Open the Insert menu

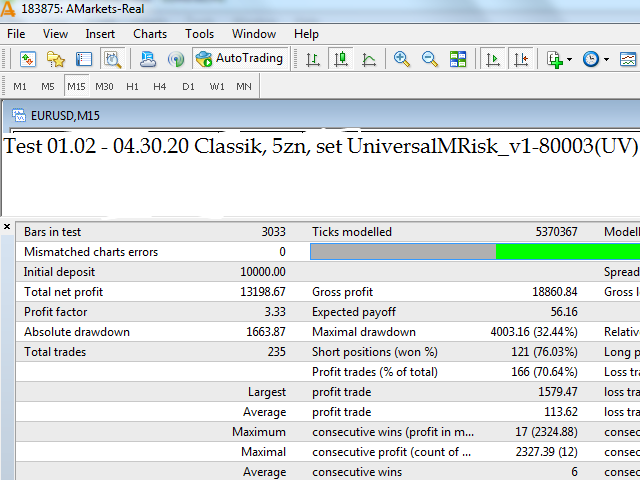tap(100, 34)
